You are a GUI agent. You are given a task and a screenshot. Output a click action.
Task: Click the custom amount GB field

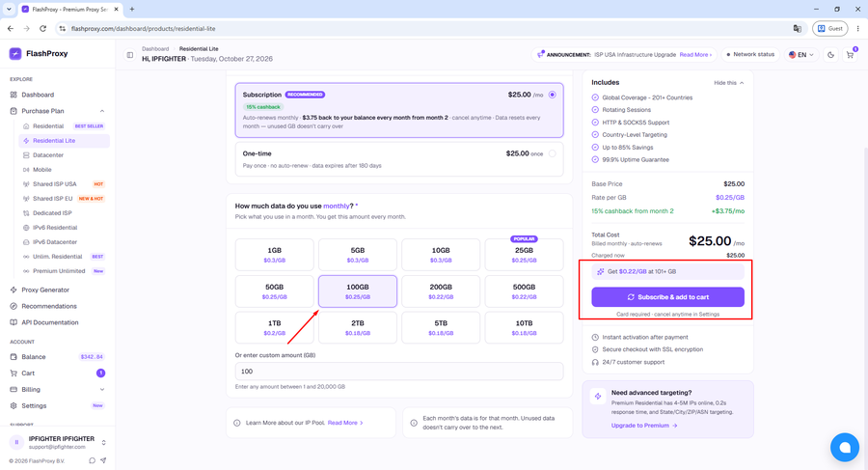point(399,372)
